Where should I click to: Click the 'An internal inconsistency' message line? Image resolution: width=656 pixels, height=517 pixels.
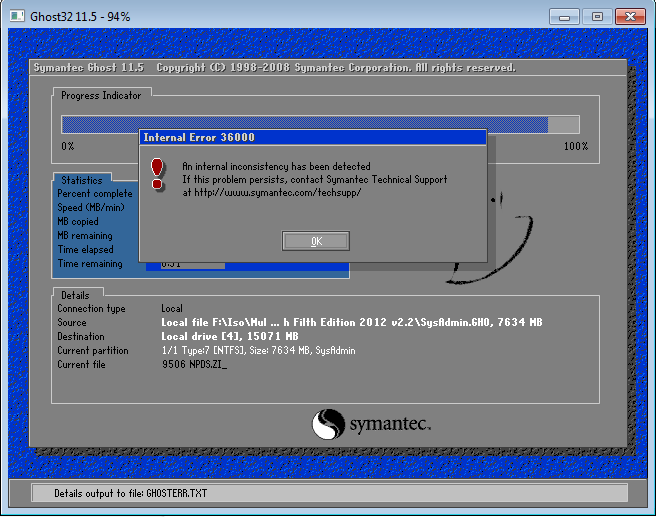click(x=276, y=166)
